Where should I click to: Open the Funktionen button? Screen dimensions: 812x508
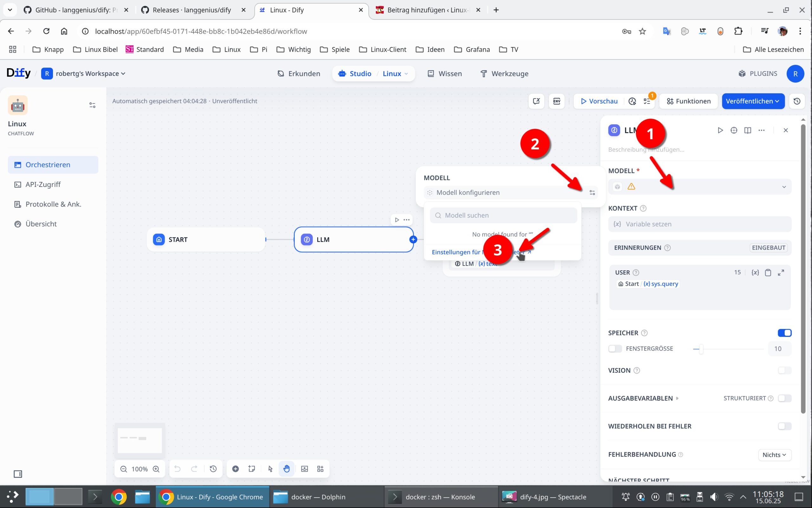click(x=688, y=101)
